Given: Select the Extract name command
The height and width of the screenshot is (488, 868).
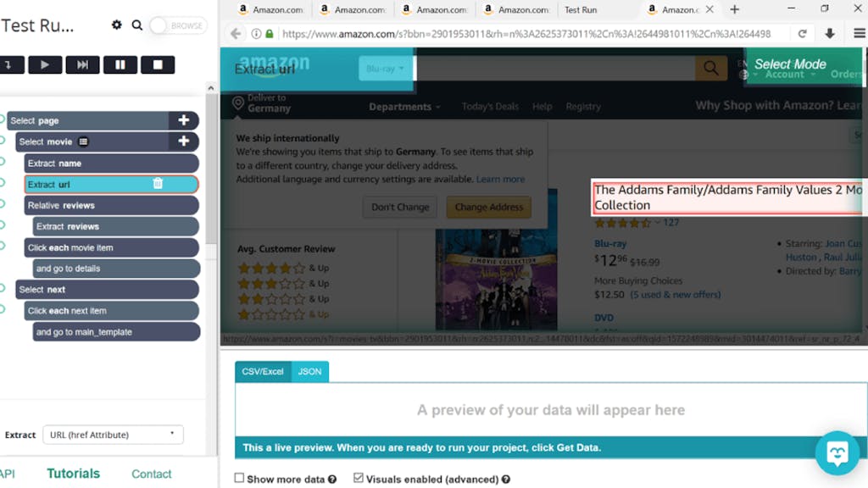Looking at the screenshot, I should [x=111, y=164].
